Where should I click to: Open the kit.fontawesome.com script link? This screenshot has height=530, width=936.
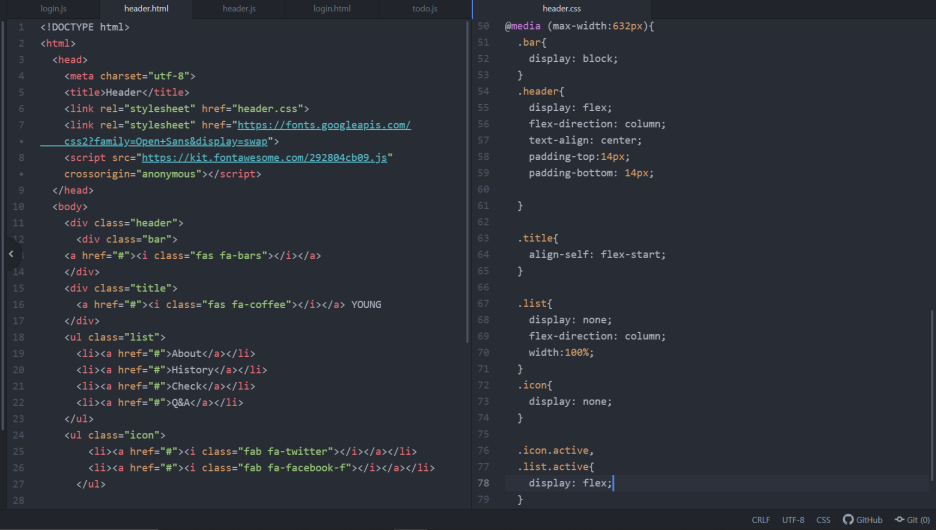click(x=264, y=158)
